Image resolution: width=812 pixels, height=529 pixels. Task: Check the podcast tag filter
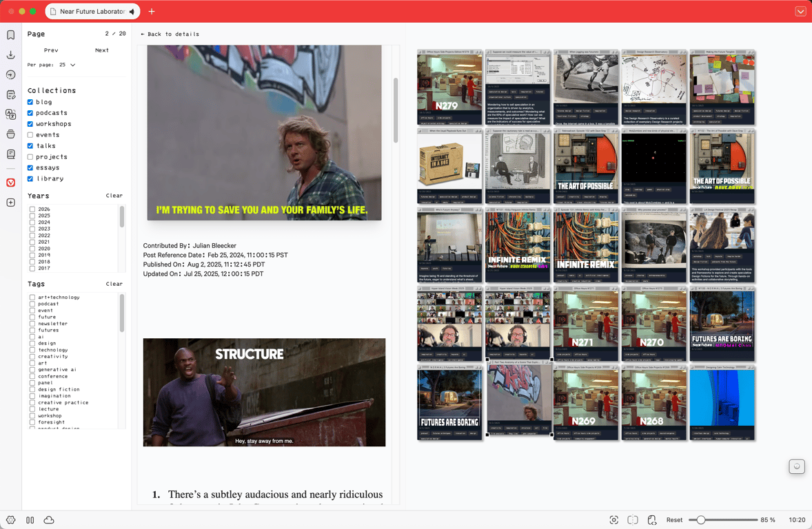pyautogui.click(x=32, y=304)
